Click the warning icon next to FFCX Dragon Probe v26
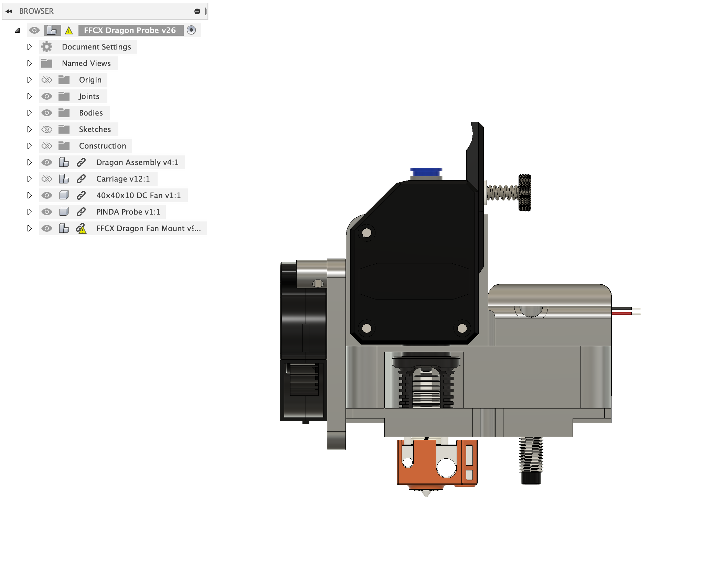Screen dimensions: 713x588 click(x=69, y=30)
